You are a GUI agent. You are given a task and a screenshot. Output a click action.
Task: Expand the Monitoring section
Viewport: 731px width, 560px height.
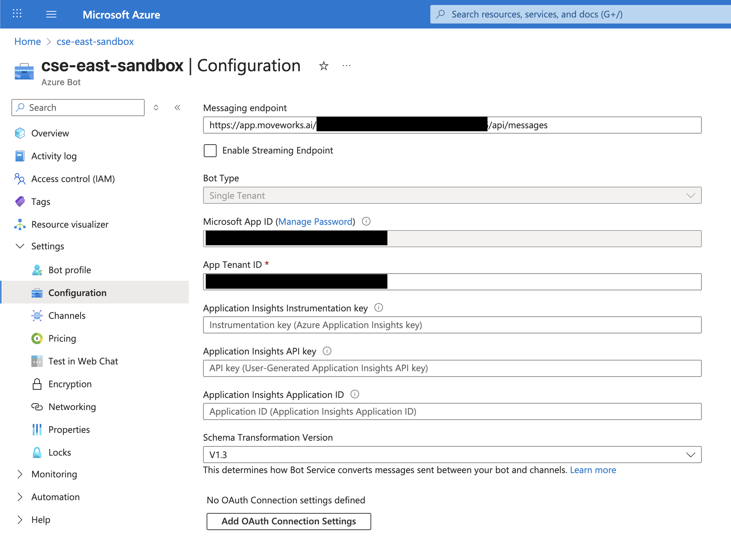tap(20, 474)
